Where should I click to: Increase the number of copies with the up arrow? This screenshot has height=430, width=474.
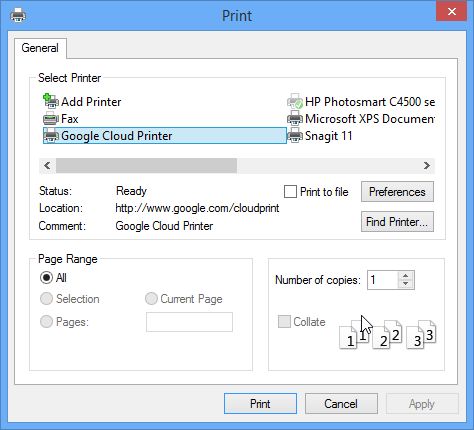tap(406, 276)
